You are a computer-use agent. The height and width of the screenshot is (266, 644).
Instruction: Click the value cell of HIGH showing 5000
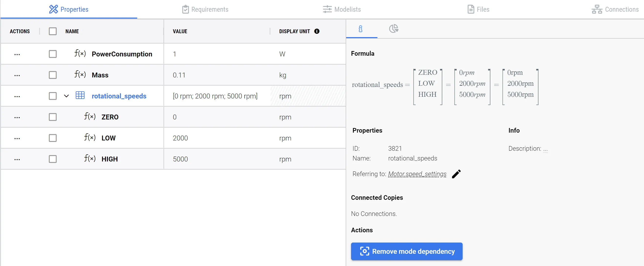tap(180, 159)
